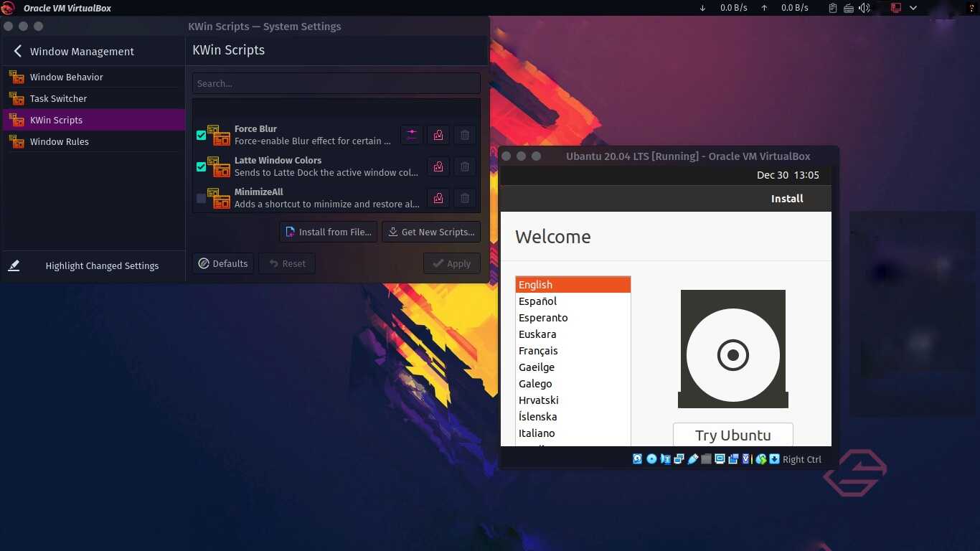Viewport: 980px width, 551px height.
Task: Show About info for MinimizeAll
Action: pyautogui.click(x=438, y=198)
